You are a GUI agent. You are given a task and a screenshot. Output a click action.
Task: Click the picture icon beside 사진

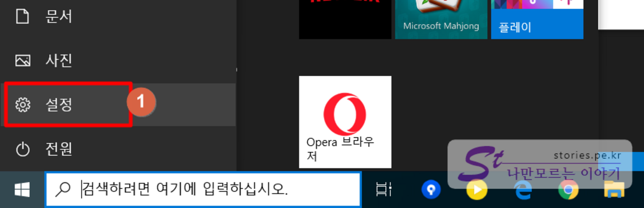[x=23, y=61]
